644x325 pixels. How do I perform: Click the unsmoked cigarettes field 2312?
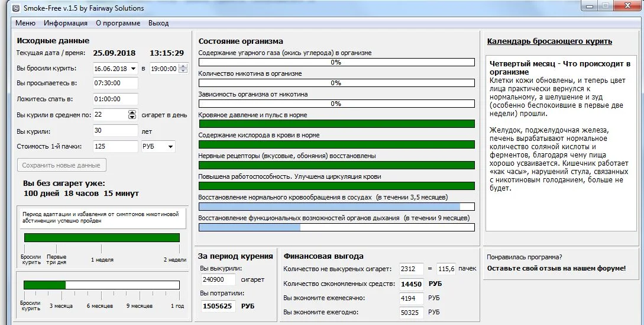point(411,269)
